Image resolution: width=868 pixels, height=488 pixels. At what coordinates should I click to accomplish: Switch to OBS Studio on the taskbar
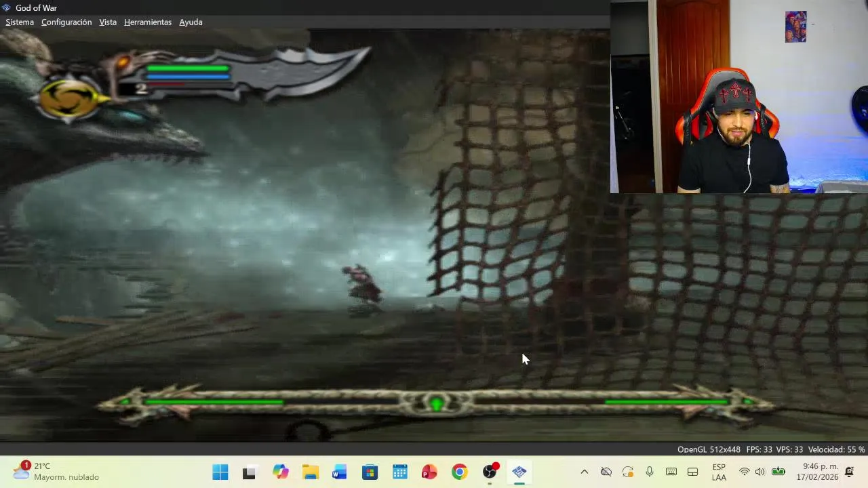pos(490,472)
